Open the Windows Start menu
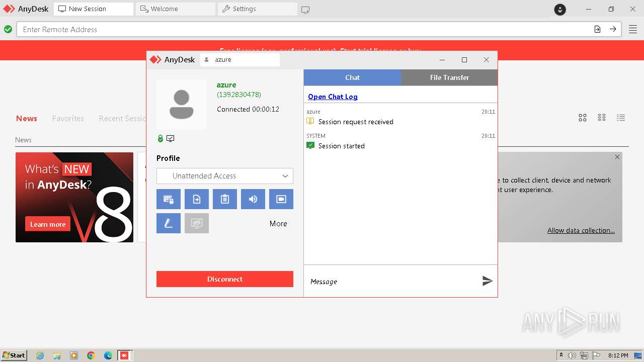644x362 pixels. click(14, 355)
